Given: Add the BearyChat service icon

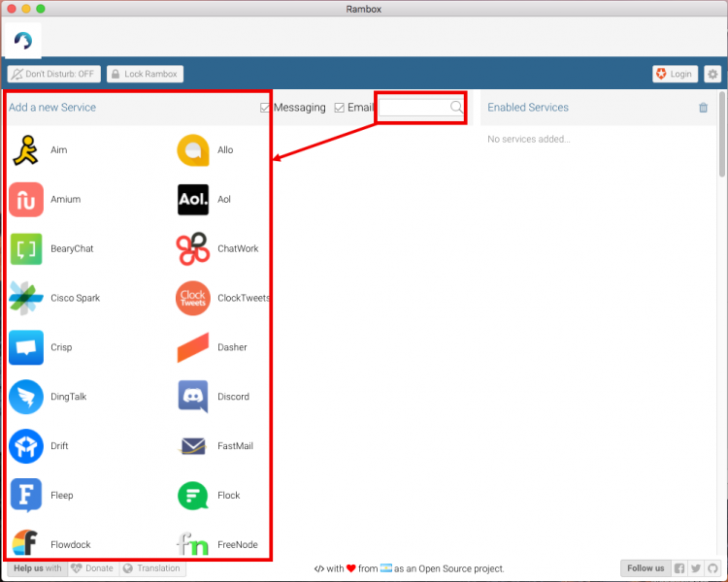Looking at the screenshot, I should (26, 248).
